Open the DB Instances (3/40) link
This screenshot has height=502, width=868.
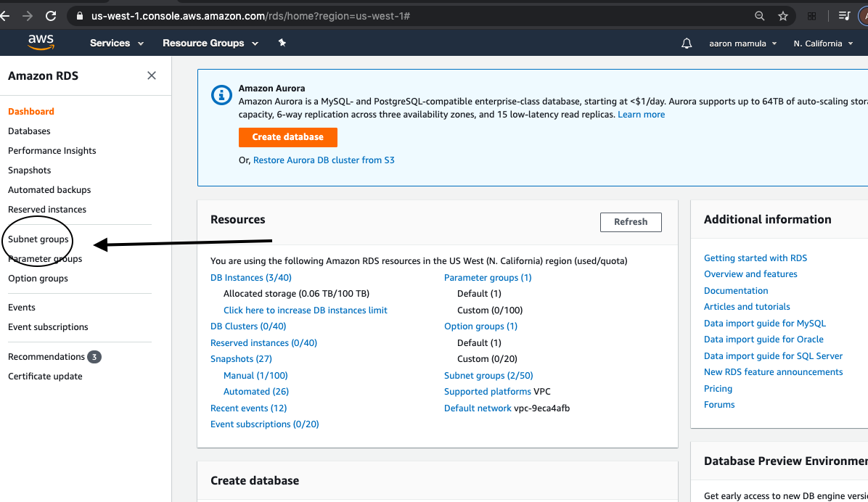(x=251, y=277)
